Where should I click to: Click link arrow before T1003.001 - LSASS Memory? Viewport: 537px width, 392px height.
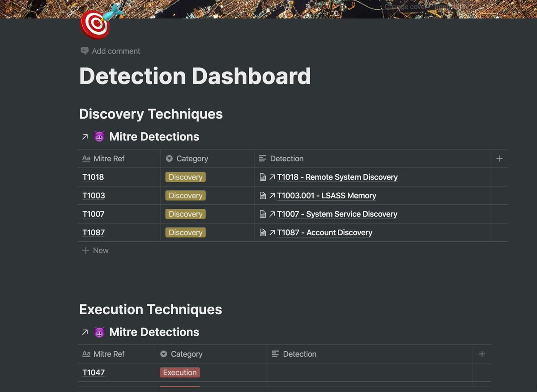(272, 196)
